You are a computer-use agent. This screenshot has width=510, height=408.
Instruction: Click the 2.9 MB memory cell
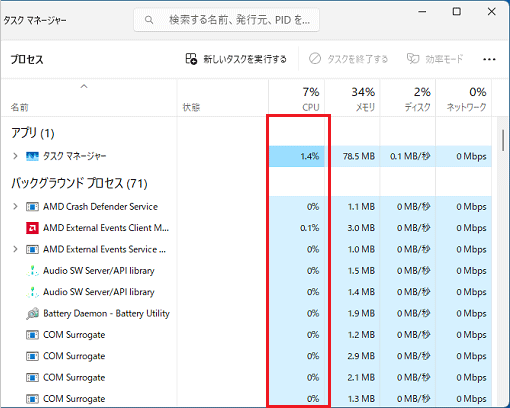[x=352, y=356]
